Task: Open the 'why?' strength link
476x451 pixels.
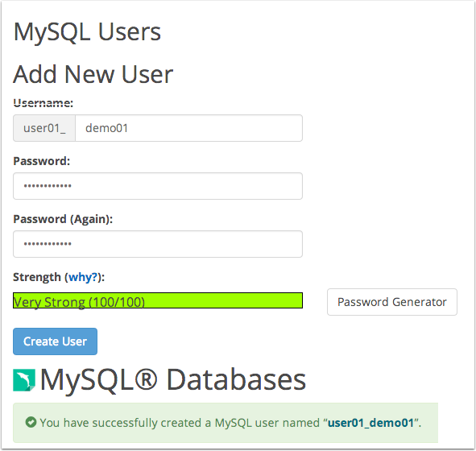Action: coord(83,277)
